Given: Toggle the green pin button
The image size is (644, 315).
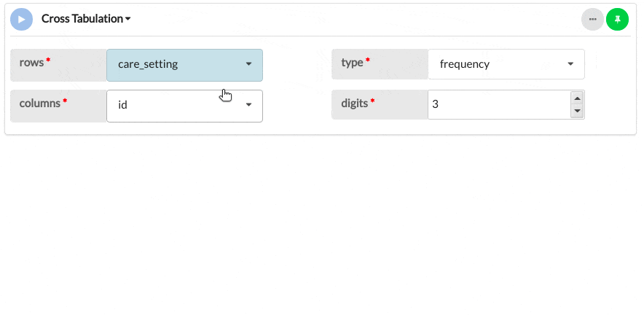Looking at the screenshot, I should pos(617,19).
